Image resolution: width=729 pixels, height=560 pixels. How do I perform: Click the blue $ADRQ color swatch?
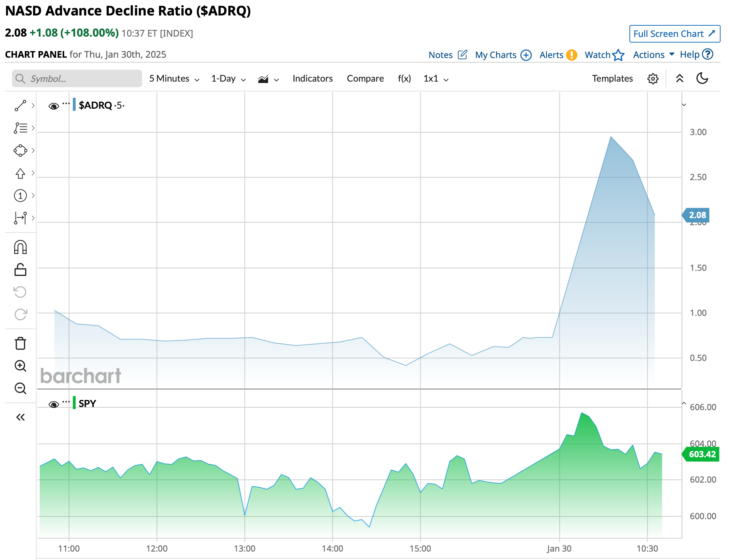point(74,104)
